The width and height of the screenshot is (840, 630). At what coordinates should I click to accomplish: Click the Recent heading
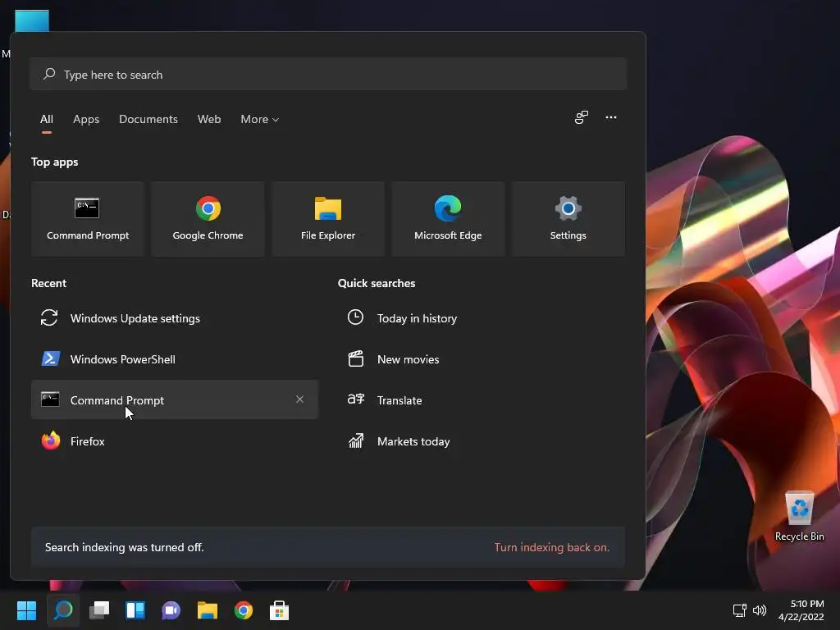pos(48,283)
